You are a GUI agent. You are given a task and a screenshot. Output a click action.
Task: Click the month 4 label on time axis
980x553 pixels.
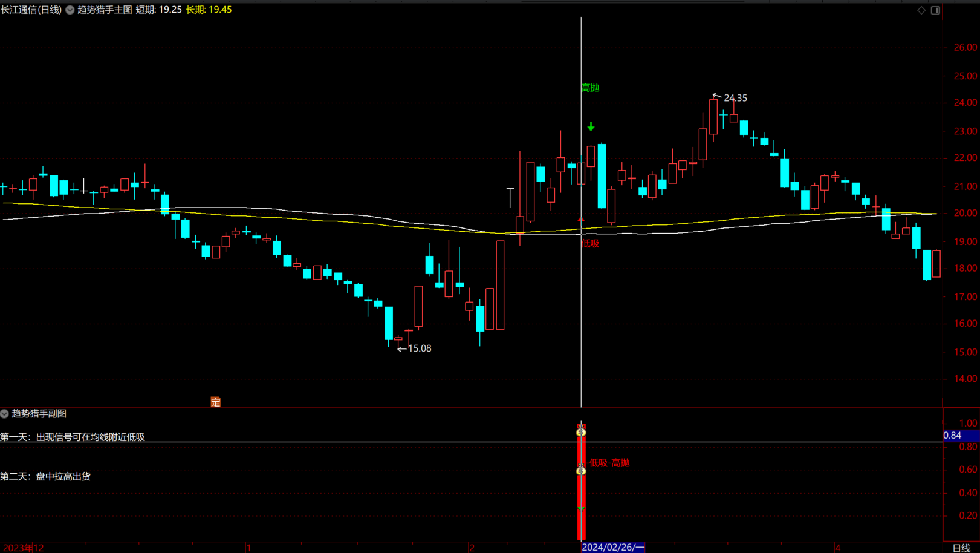837,548
